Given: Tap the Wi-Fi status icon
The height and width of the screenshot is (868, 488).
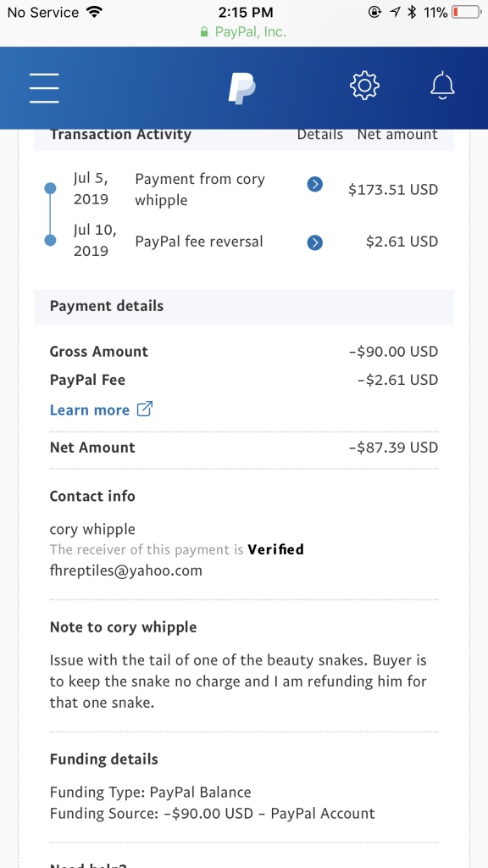Looking at the screenshot, I should 95,12.
